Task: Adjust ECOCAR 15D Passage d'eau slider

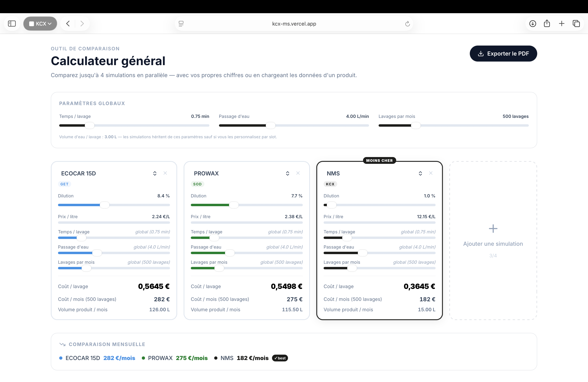Action: [114, 253]
